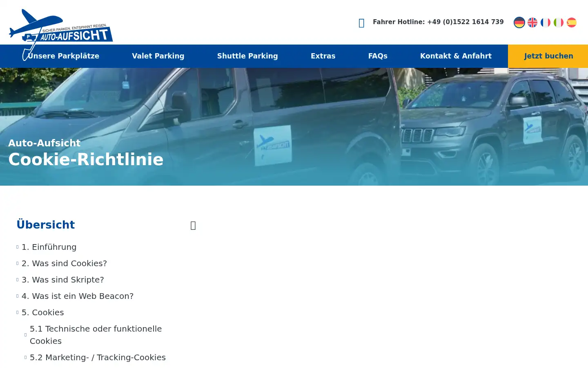This screenshot has width=588, height=368.
Task: Choose the Spanish flag language
Action: (x=572, y=22)
